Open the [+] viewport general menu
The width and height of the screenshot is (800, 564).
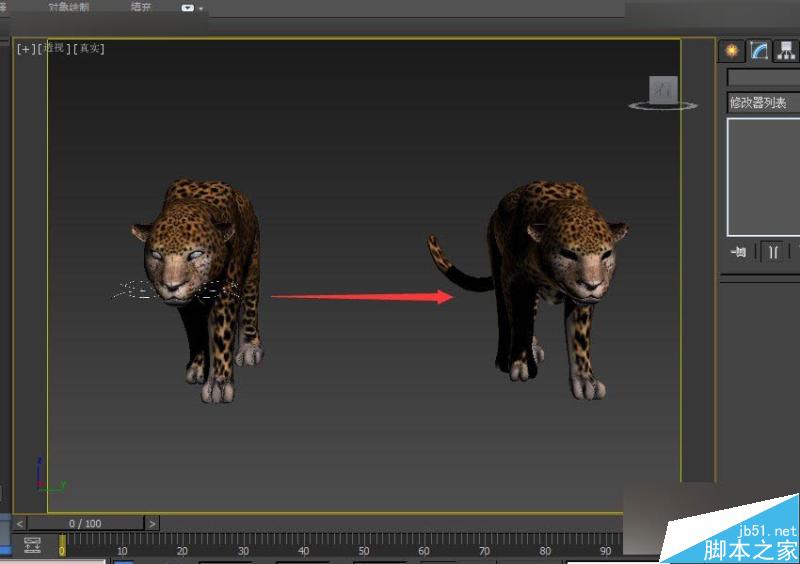[x=26, y=49]
